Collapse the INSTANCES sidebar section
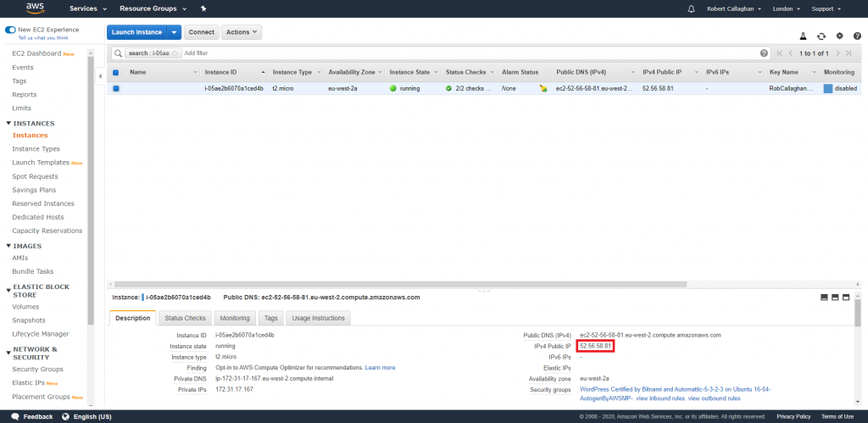868x423 pixels. click(8, 124)
